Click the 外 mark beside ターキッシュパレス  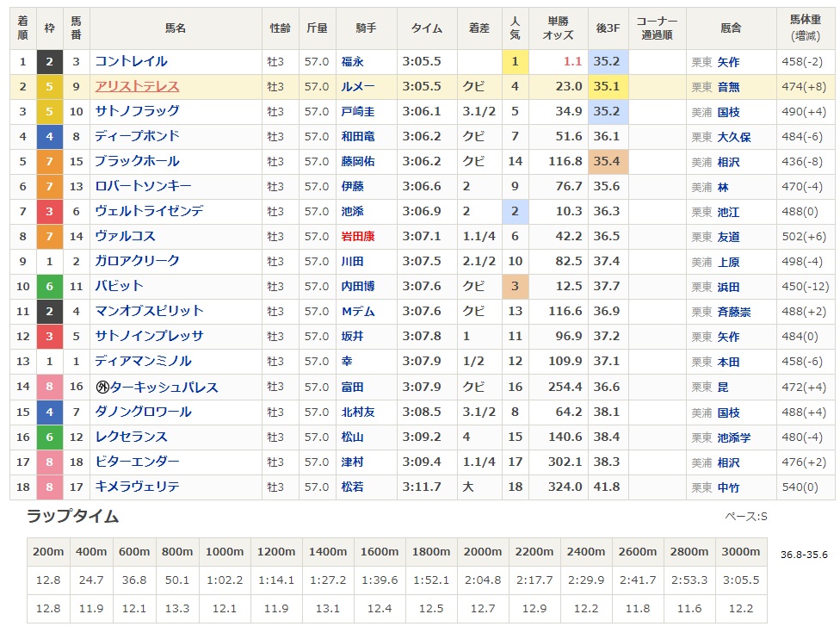coord(102,387)
